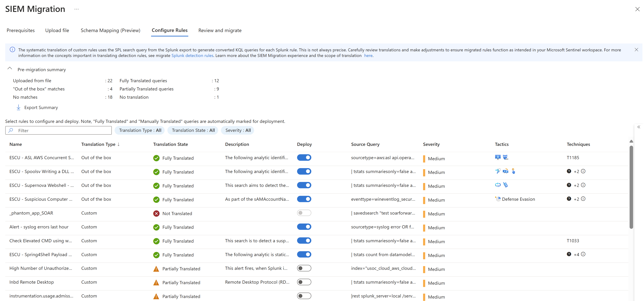Screen dimensions: 644x301
Task: Open the Upload file tab
Action: [57, 30]
